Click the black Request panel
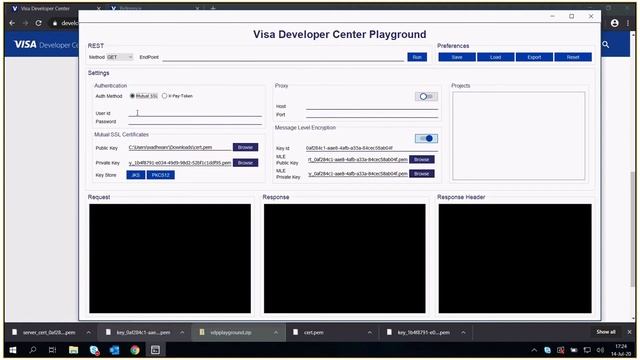Viewport: 640px width, 360px height. pos(170,258)
